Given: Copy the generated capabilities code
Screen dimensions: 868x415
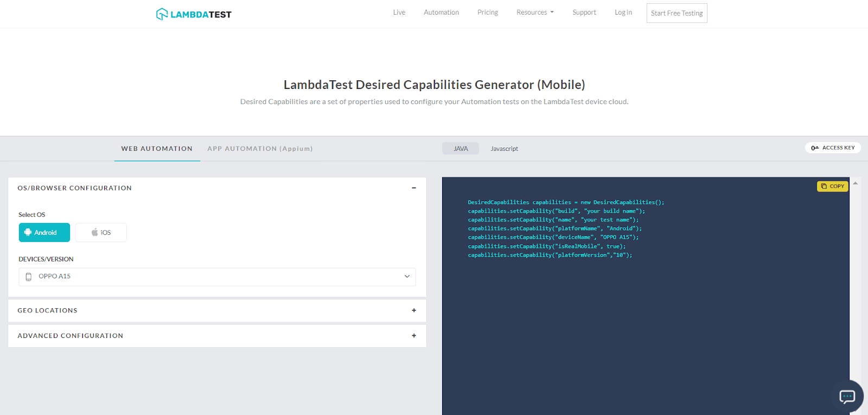Looking at the screenshot, I should (832, 186).
